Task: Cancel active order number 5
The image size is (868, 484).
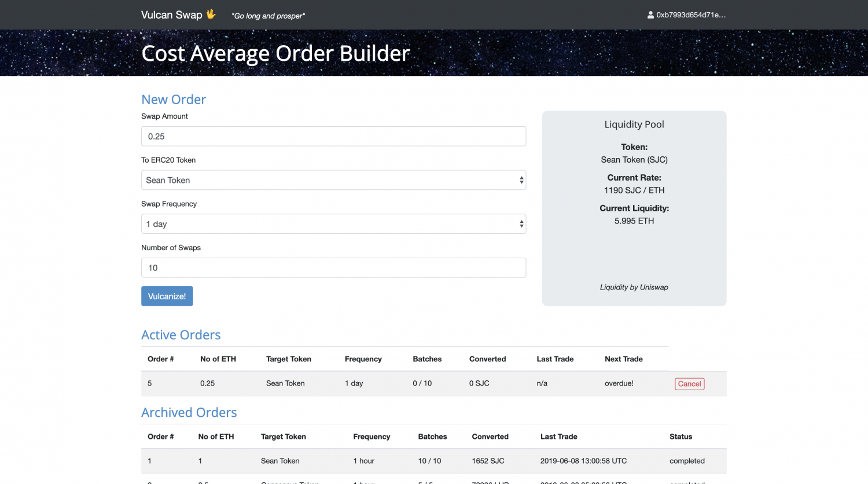Action: [x=689, y=383]
